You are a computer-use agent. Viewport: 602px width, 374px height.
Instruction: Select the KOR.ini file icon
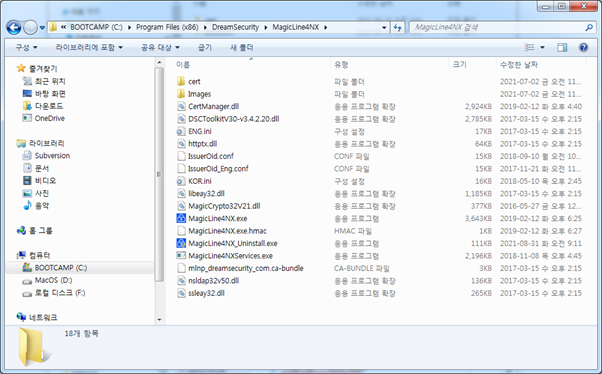tap(181, 181)
